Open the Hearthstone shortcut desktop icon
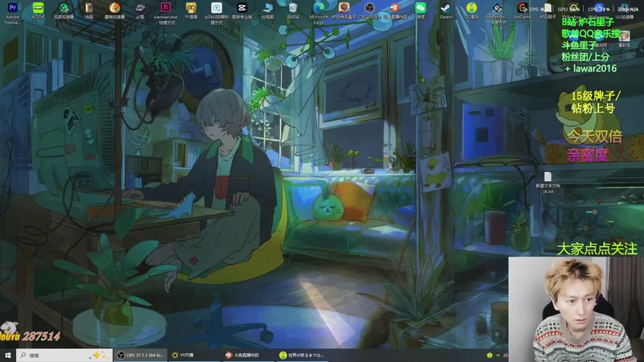Image resolution: width=644 pixels, height=362 pixels. coord(497,12)
